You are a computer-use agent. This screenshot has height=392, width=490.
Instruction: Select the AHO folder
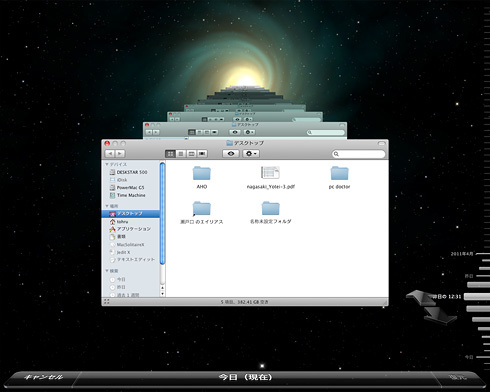click(x=202, y=178)
